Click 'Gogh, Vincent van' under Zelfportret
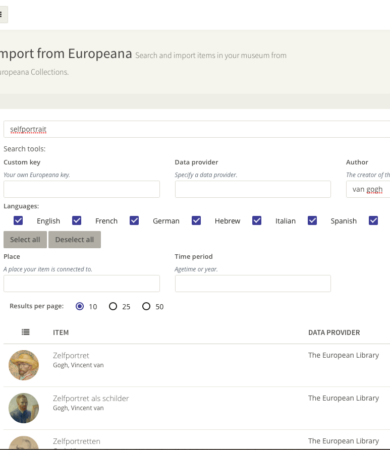The width and height of the screenshot is (390, 450). coord(78,365)
